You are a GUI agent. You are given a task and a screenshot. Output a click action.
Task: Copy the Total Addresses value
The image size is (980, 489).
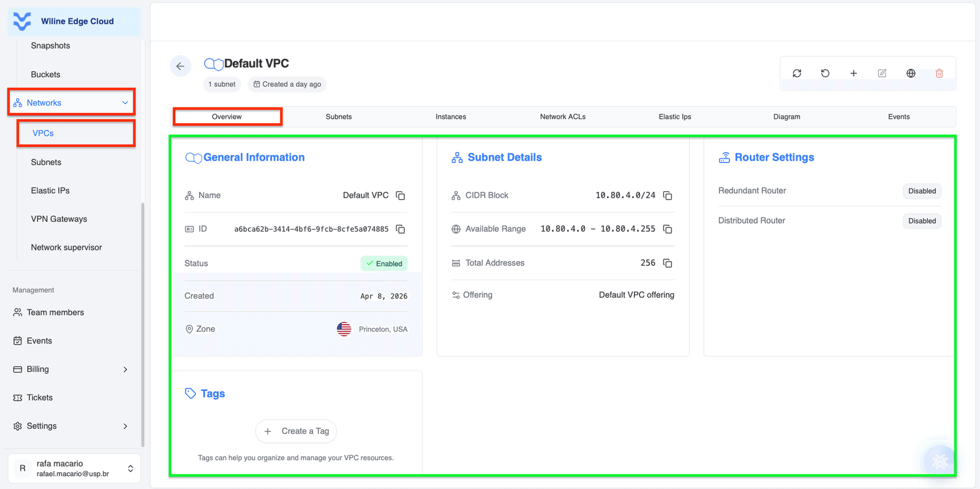pos(668,263)
